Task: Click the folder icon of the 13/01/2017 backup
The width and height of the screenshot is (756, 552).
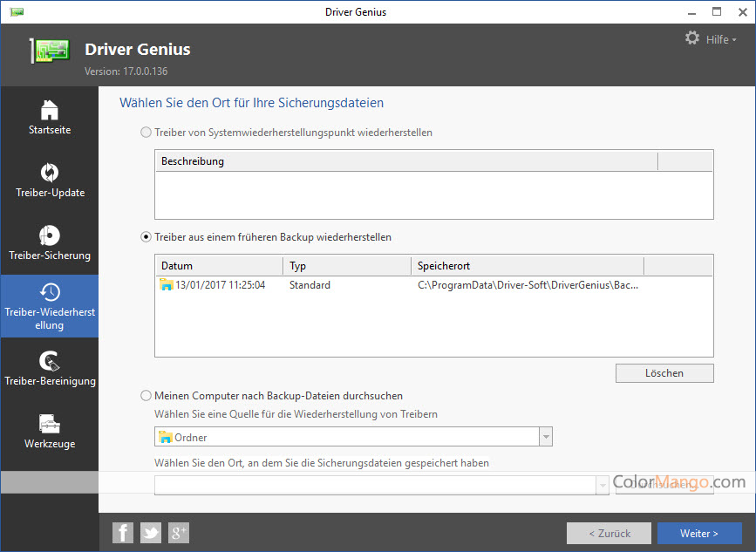Action: pyautogui.click(x=166, y=284)
